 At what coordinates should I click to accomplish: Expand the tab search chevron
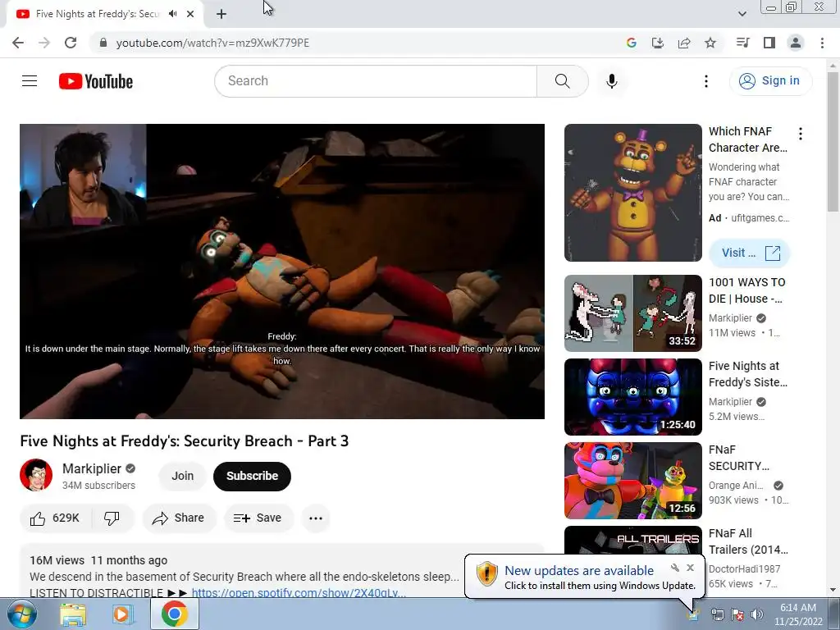742,14
